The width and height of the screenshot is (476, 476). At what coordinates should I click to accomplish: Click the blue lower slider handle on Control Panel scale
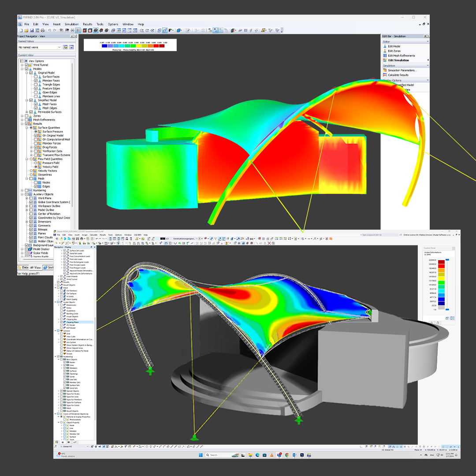(447, 309)
